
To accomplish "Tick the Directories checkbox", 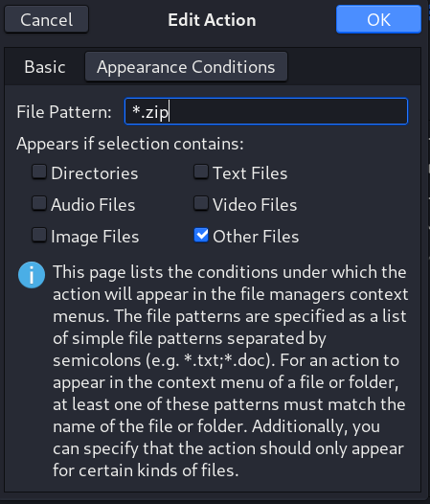I will click(x=39, y=172).
